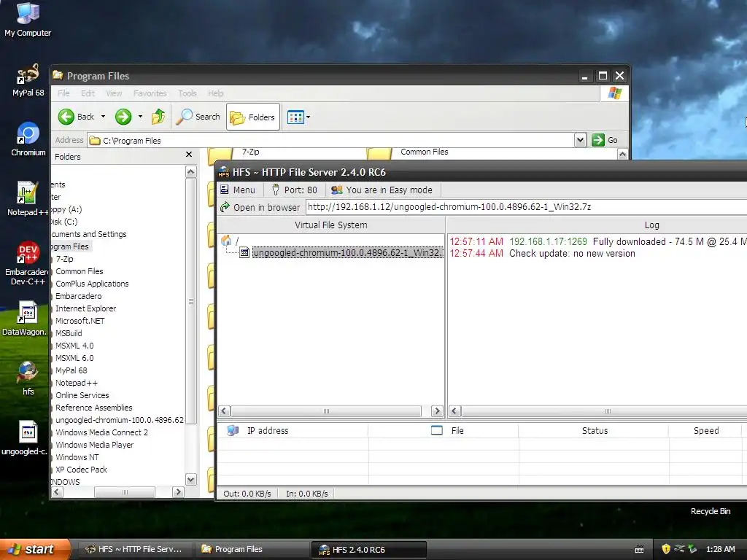Open Favorites menu in Program Files
Image resolution: width=747 pixels, height=560 pixels.
pos(150,93)
